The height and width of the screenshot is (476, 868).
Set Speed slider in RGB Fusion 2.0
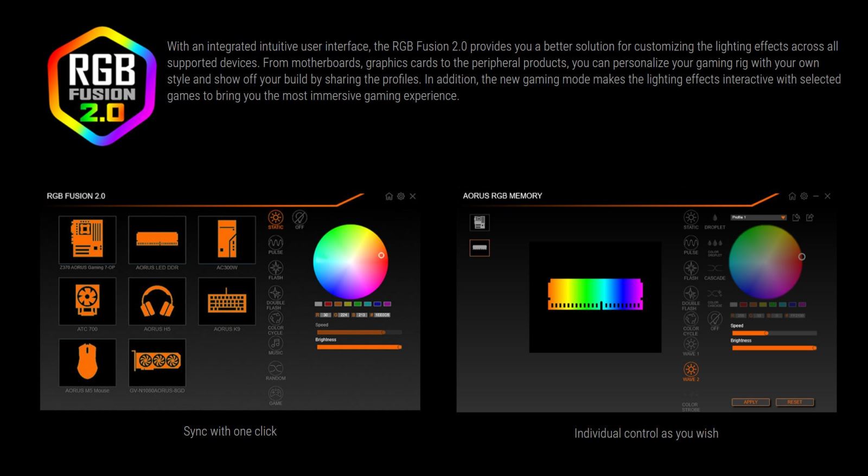pyautogui.click(x=359, y=332)
